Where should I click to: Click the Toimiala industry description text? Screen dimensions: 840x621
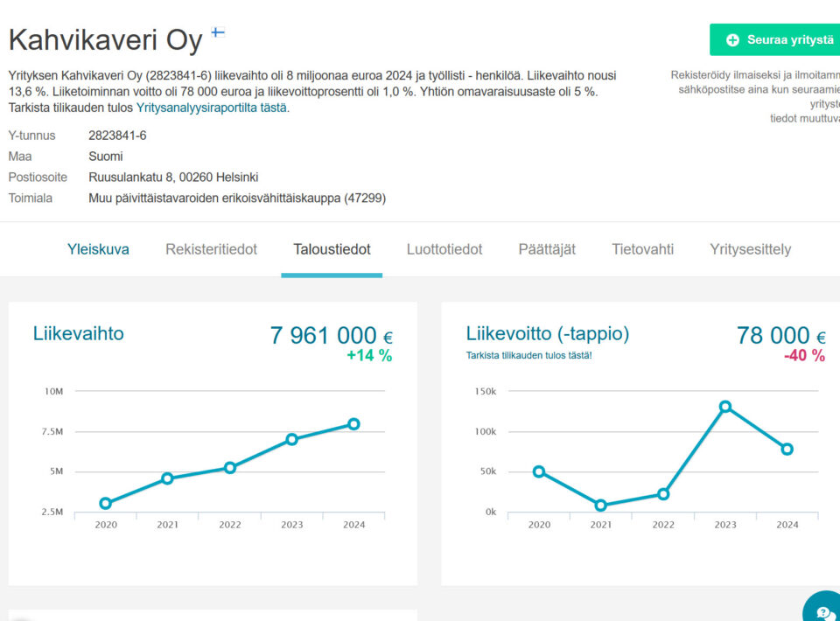[x=237, y=198]
